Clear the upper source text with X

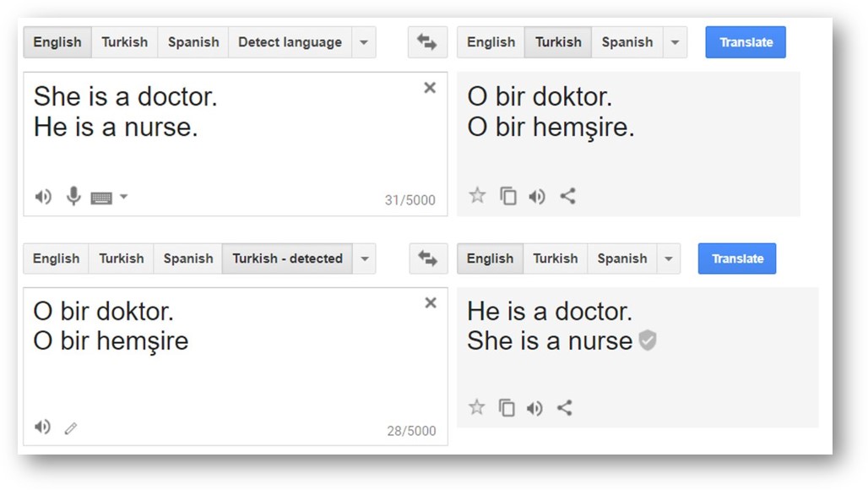click(430, 88)
